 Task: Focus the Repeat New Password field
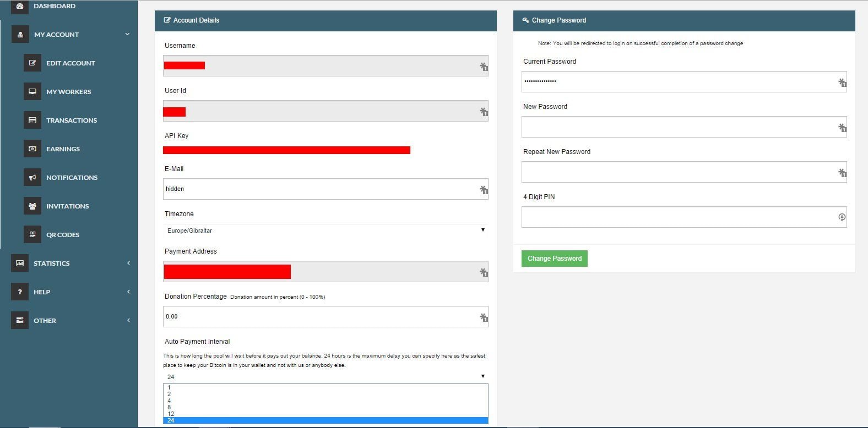[x=684, y=172]
